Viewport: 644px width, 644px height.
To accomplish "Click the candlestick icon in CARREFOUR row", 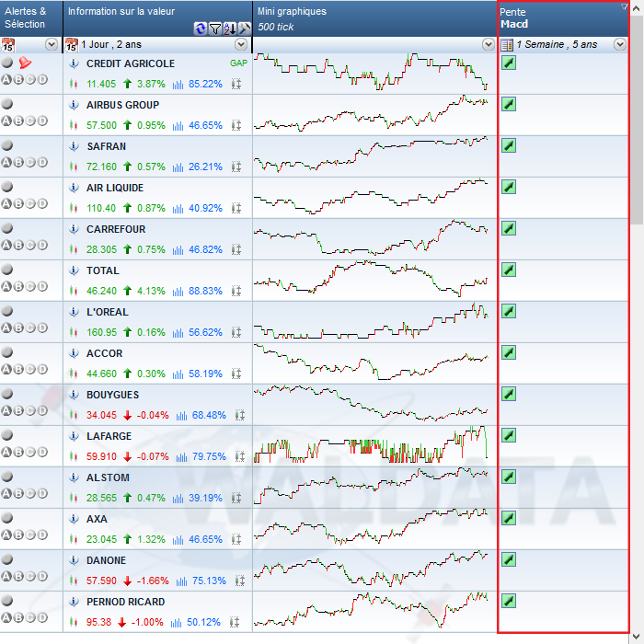I will click(74, 249).
